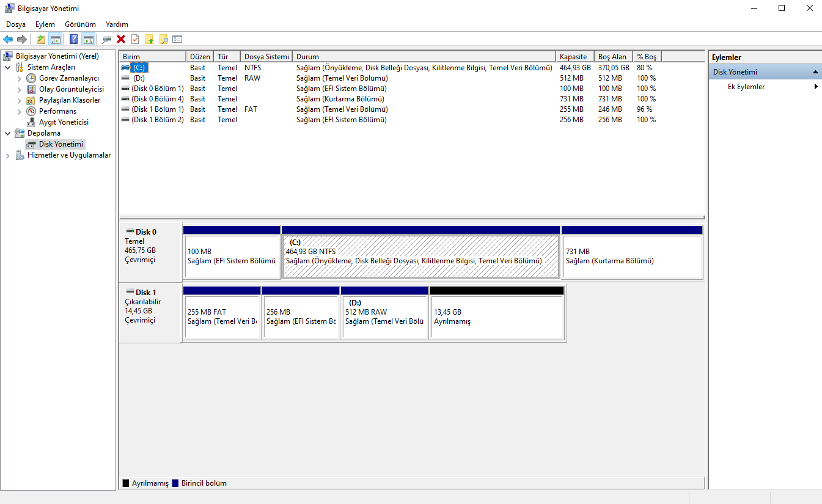This screenshot has width=822, height=504.
Task: Expand the Olay Görüntüleyicisi node arrow
Action: tap(19, 89)
